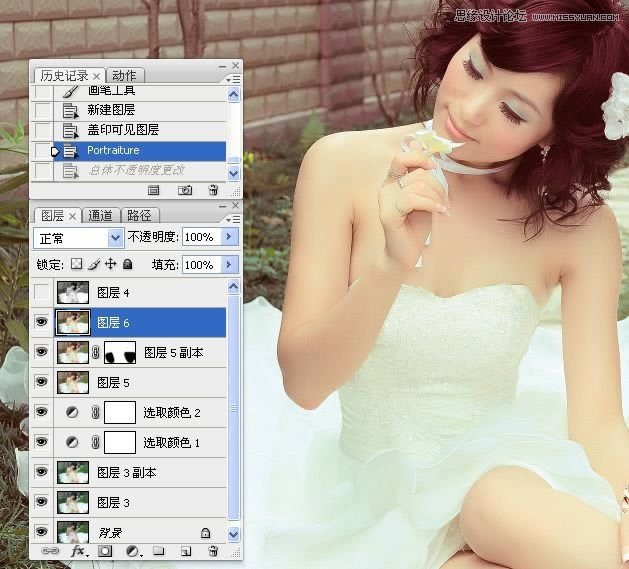The image size is (629, 569).
Task: Create a new layer group with the folder icon
Action: coord(159,551)
